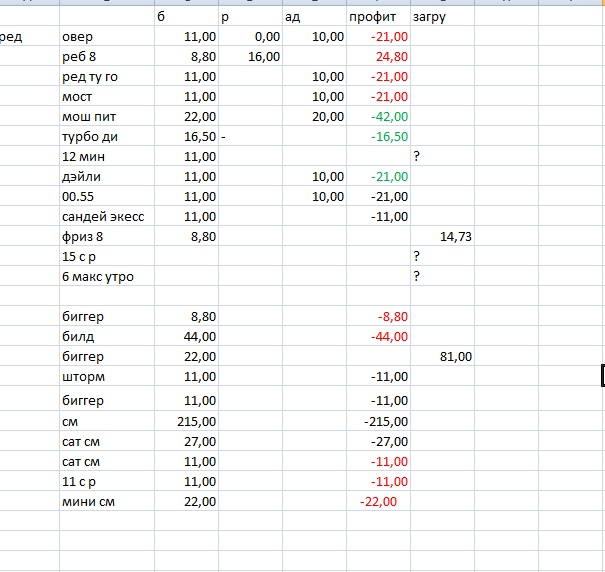
Task: Select the value 27,00 in сат см row
Action: click(200, 442)
